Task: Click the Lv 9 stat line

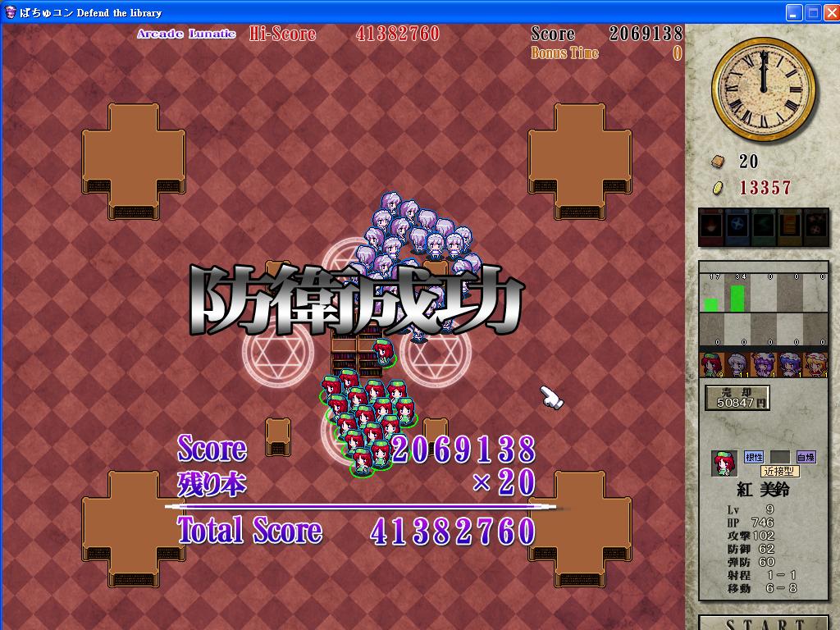Action: click(x=751, y=509)
